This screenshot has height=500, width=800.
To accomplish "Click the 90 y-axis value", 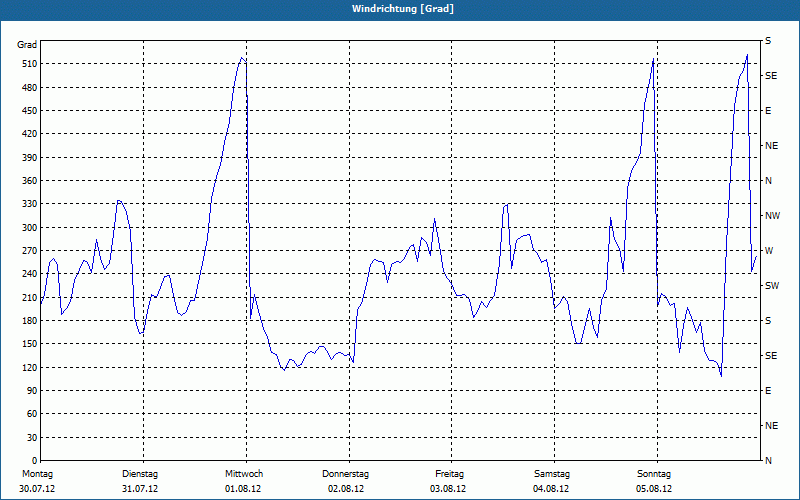I will pos(32,391).
